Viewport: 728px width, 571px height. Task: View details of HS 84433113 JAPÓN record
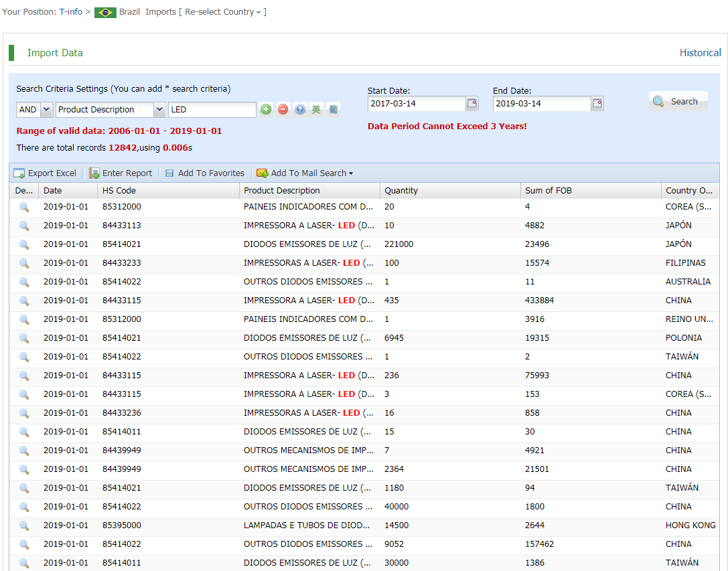24,226
